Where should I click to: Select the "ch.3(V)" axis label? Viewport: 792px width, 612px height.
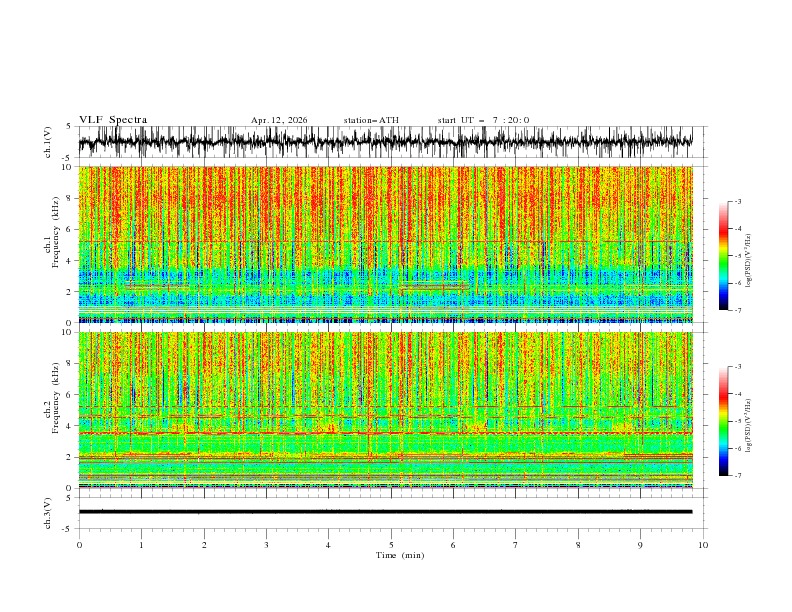click(48, 513)
